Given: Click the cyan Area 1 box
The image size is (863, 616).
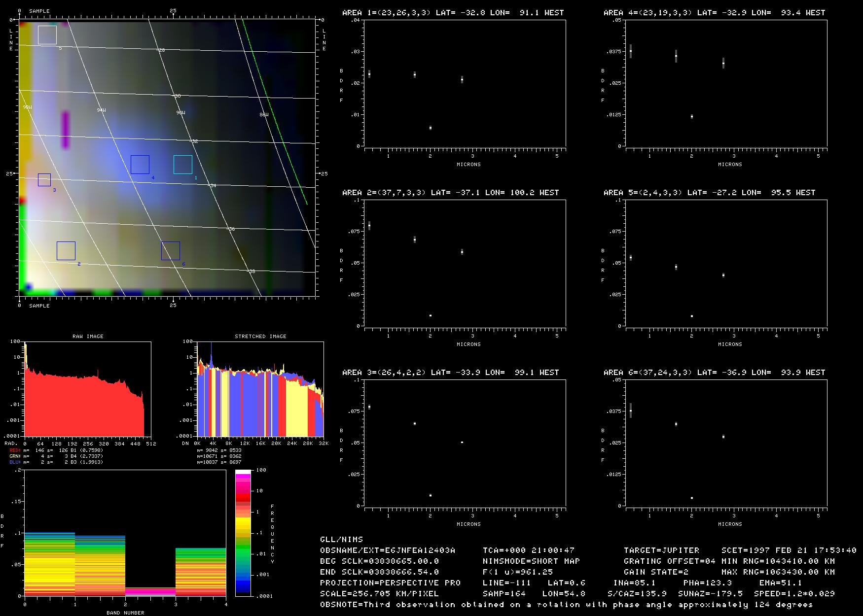Looking at the screenshot, I should pyautogui.click(x=182, y=165).
